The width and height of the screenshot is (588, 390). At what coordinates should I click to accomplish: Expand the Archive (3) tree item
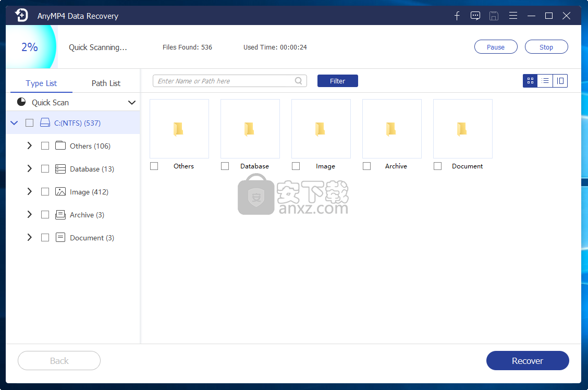pyautogui.click(x=30, y=214)
